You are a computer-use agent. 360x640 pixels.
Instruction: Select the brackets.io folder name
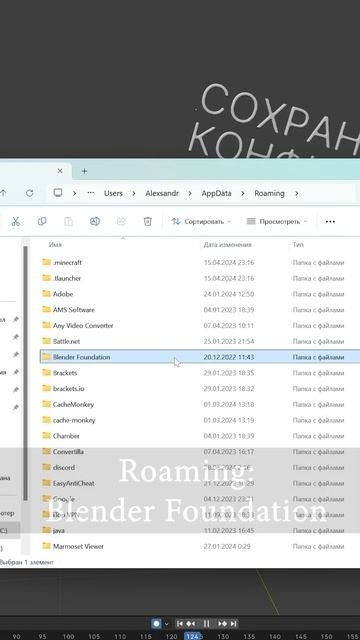[x=69, y=388]
